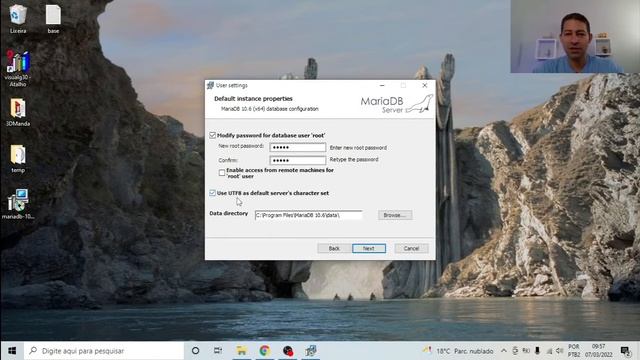The height and width of the screenshot is (360, 640).
Task: Cancel the MariaDB setup
Action: pyautogui.click(x=411, y=248)
